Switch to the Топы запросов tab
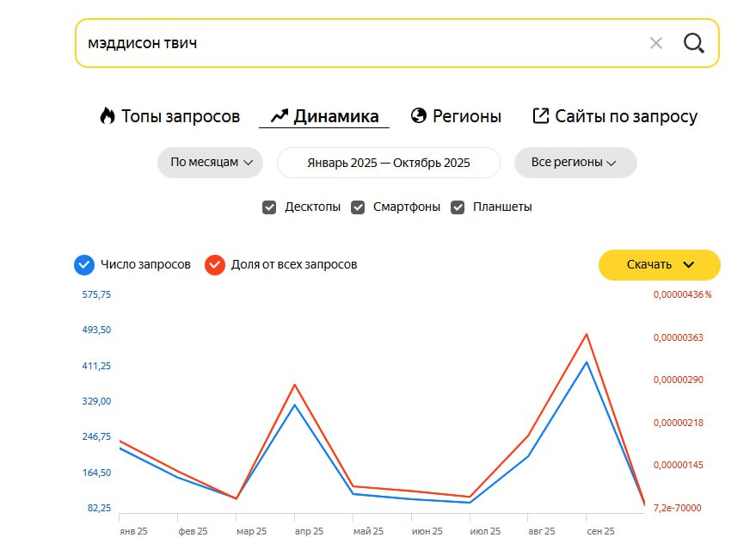The height and width of the screenshot is (550, 756). pos(180,116)
